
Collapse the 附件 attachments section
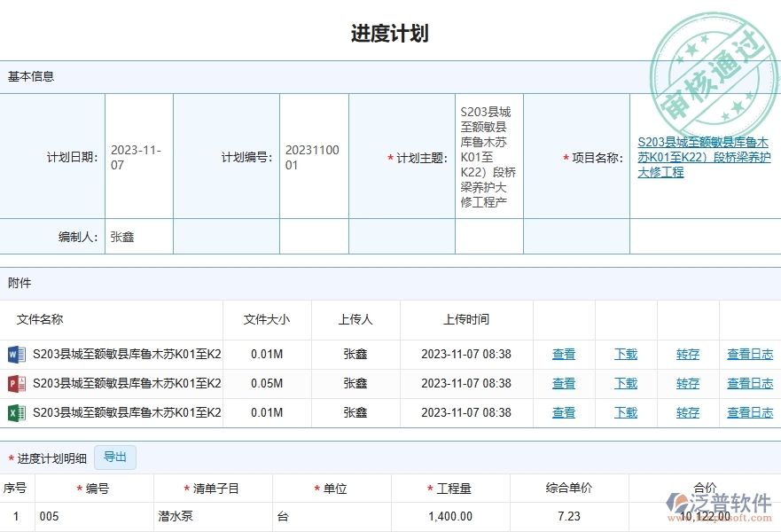(20, 282)
